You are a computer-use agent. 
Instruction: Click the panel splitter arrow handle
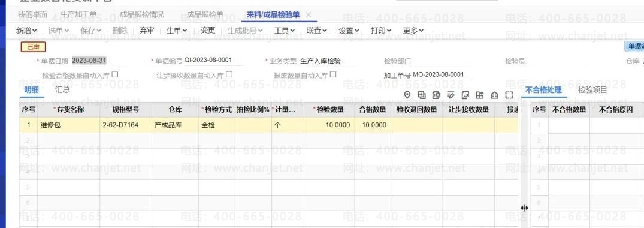524,208
